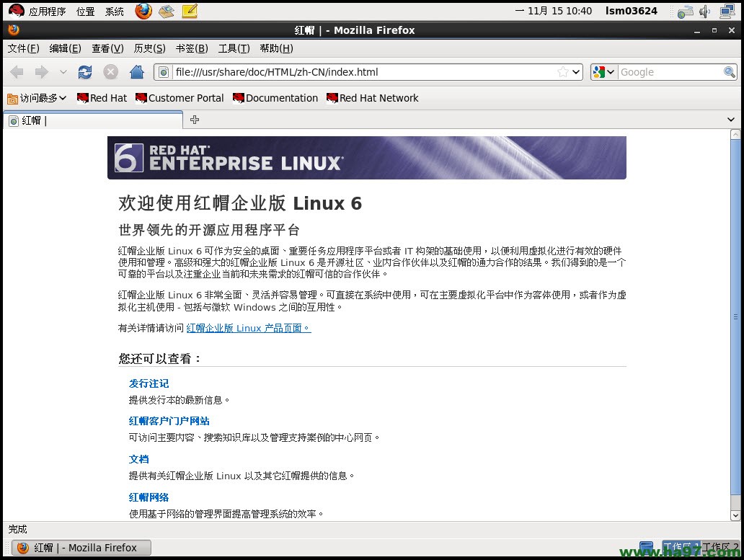The image size is (744, 560).
Task: Go to the home page
Action: [137, 72]
